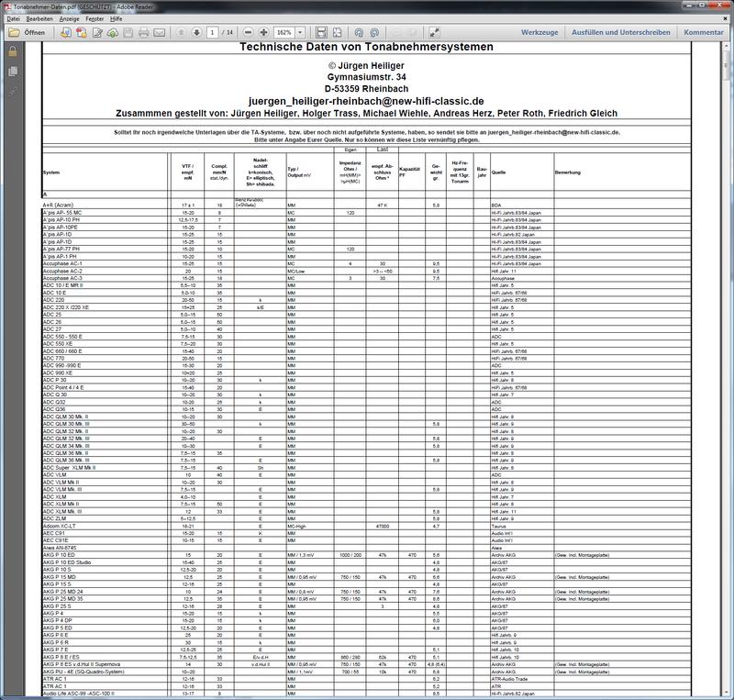Open the Kommentar pane
This screenshot has height=700, width=734.
coord(704,32)
